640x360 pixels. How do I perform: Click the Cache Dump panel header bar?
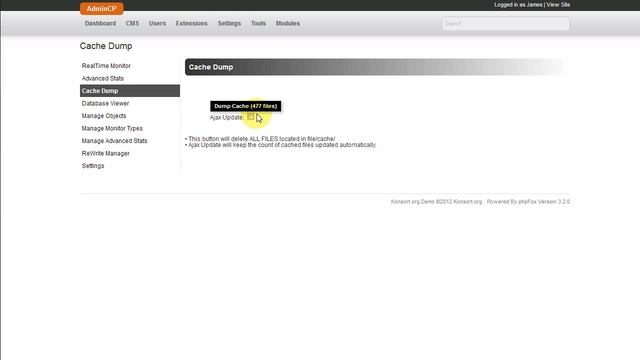[376, 67]
